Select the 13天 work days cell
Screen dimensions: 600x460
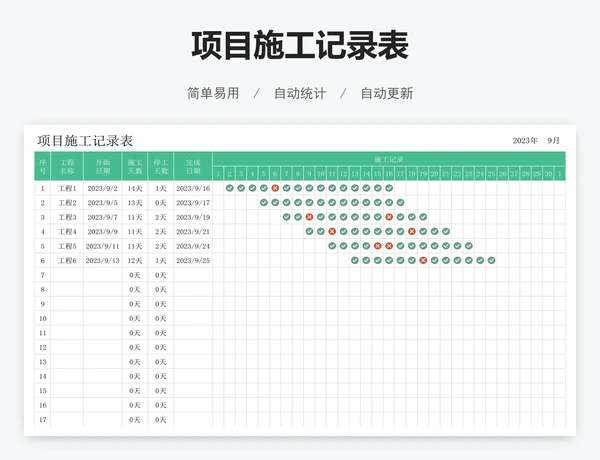[x=135, y=203]
